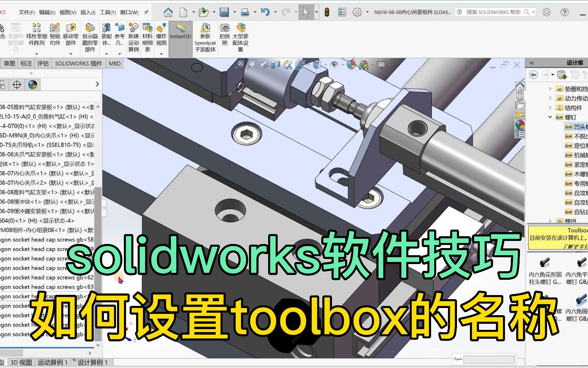Click 智能扣件 Smart Fasteners tool
The image size is (588, 368).
click(55, 34)
